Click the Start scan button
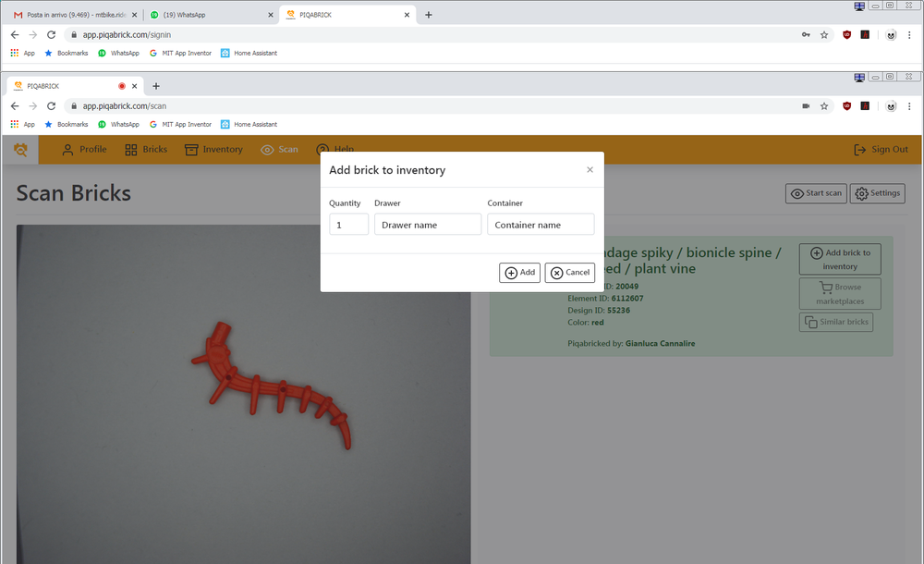The height and width of the screenshot is (564, 924). point(816,193)
